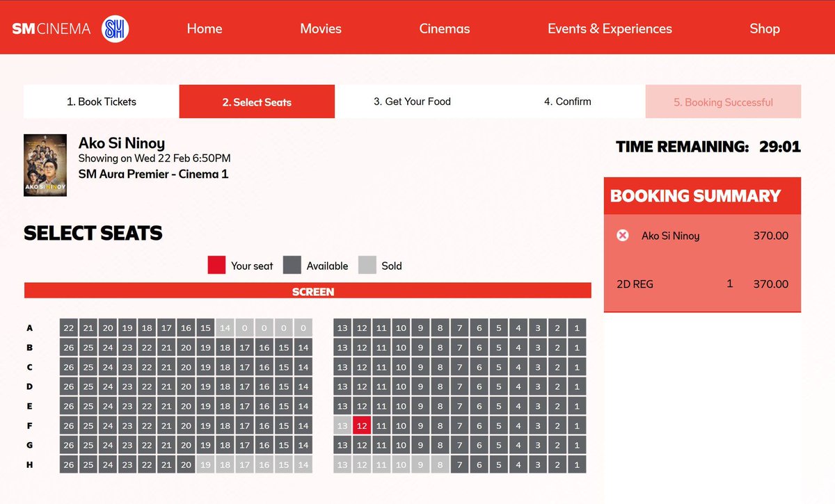835x504 pixels.
Task: Select seat C10 in the right block
Action: (x=401, y=367)
